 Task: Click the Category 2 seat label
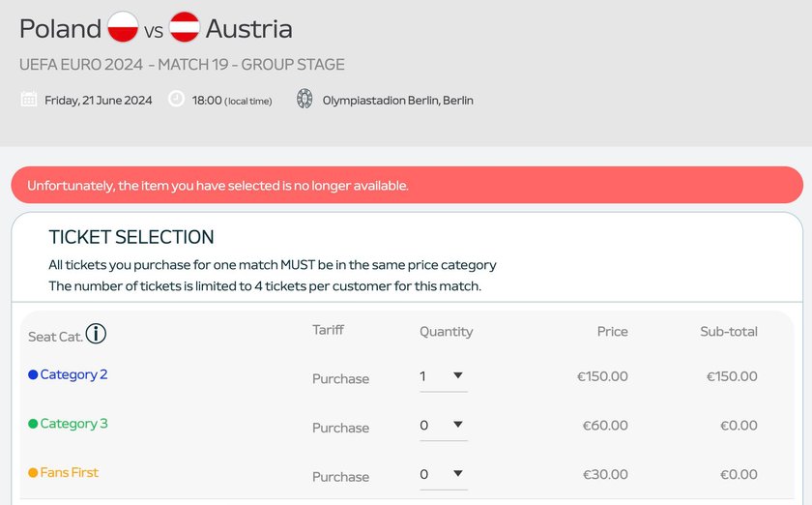point(74,374)
